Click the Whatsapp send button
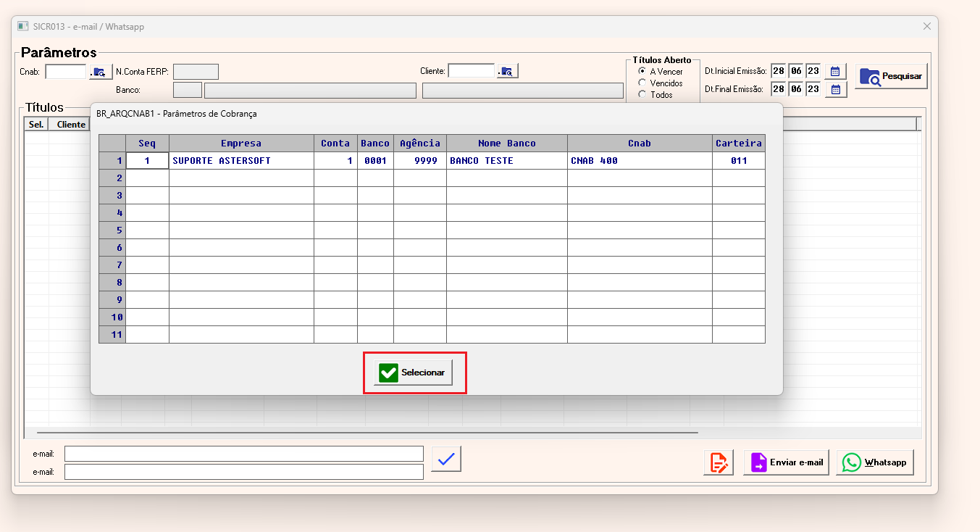980x532 pixels. coord(875,462)
